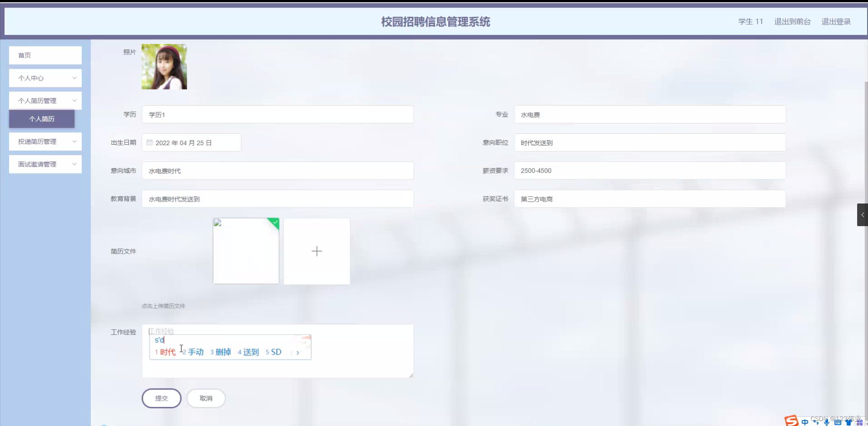Click the 退出登录 link

click(836, 21)
